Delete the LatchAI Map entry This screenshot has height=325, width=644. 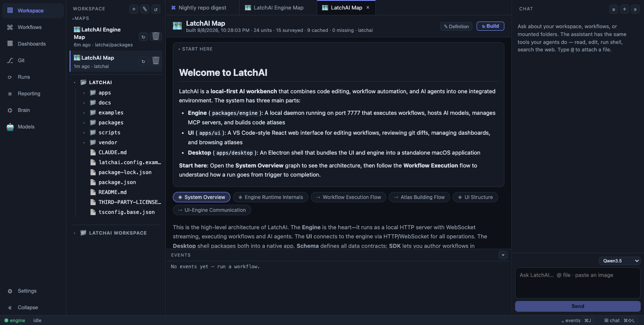tap(155, 61)
